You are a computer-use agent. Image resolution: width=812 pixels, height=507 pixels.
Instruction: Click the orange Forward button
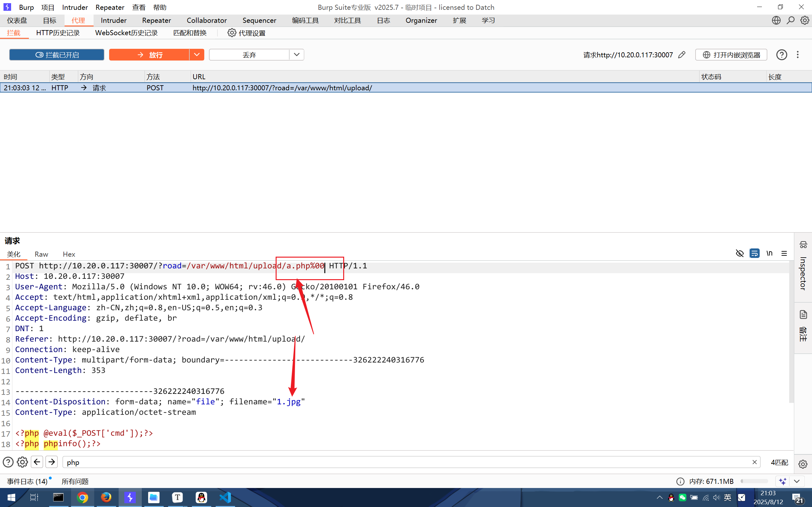click(x=149, y=55)
